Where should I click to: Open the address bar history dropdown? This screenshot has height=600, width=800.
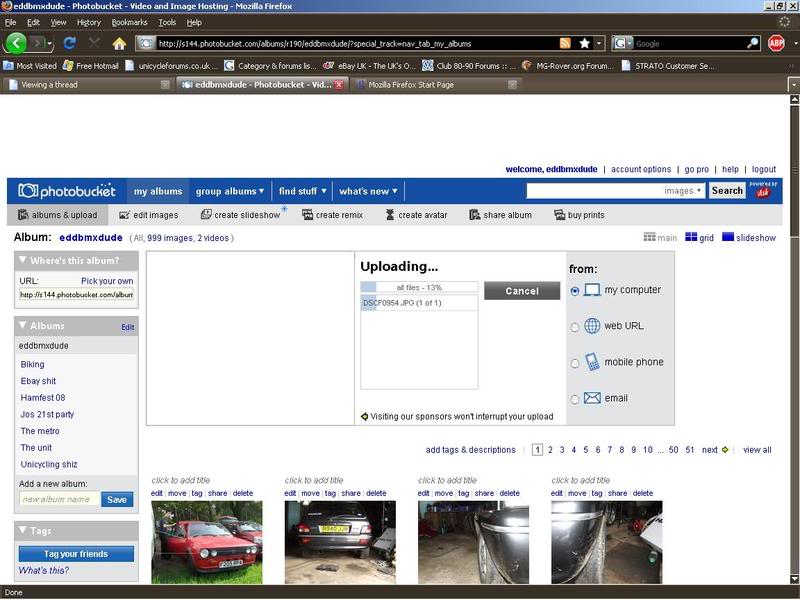(x=599, y=43)
